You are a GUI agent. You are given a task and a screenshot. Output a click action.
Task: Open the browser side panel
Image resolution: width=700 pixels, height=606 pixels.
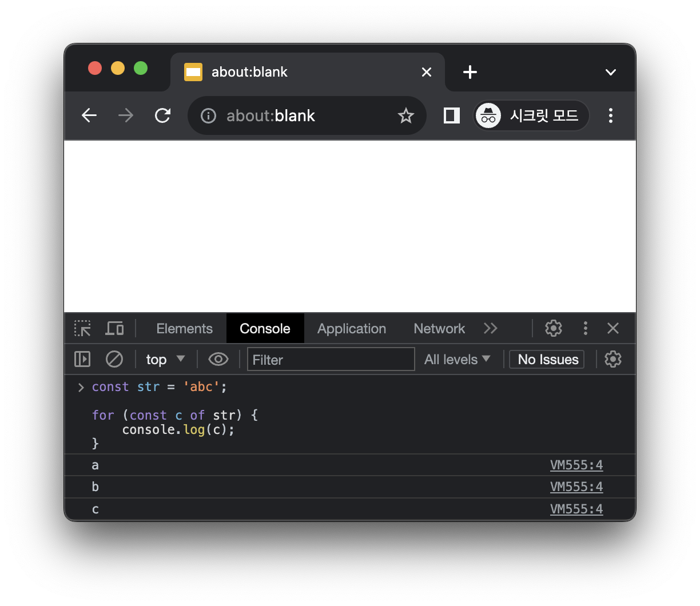pos(452,115)
